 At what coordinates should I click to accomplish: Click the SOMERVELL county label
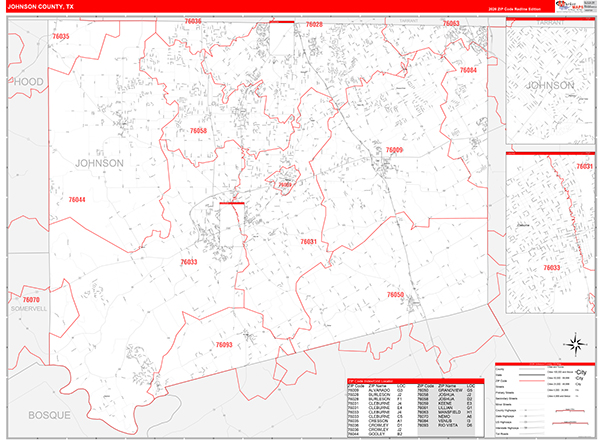[29, 309]
